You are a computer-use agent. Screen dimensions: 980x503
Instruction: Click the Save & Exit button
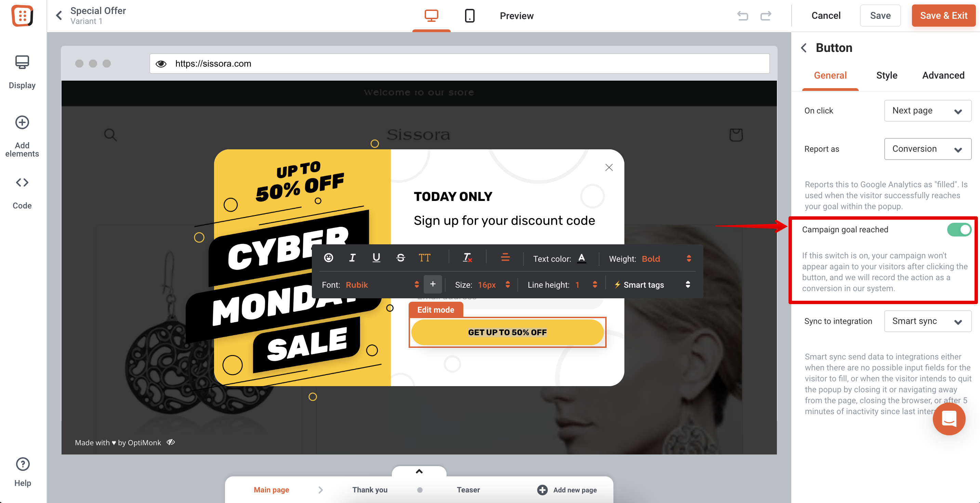943,16
